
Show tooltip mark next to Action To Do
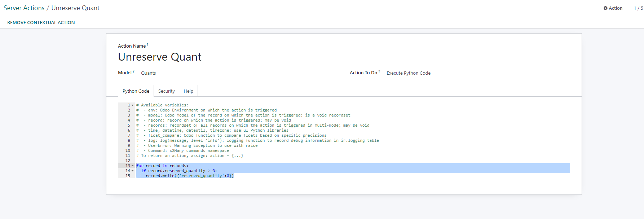tap(379, 71)
